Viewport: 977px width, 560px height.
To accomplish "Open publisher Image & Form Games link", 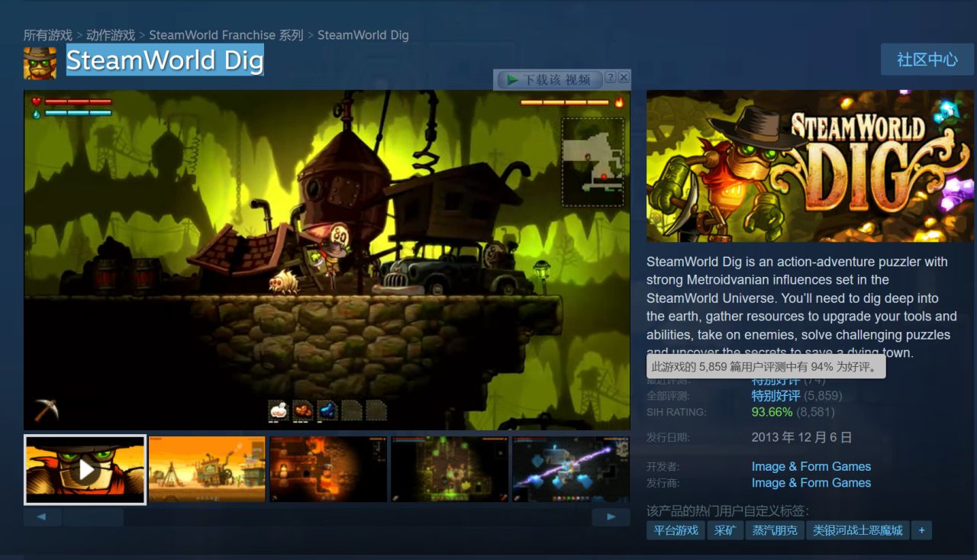I will coord(811,482).
